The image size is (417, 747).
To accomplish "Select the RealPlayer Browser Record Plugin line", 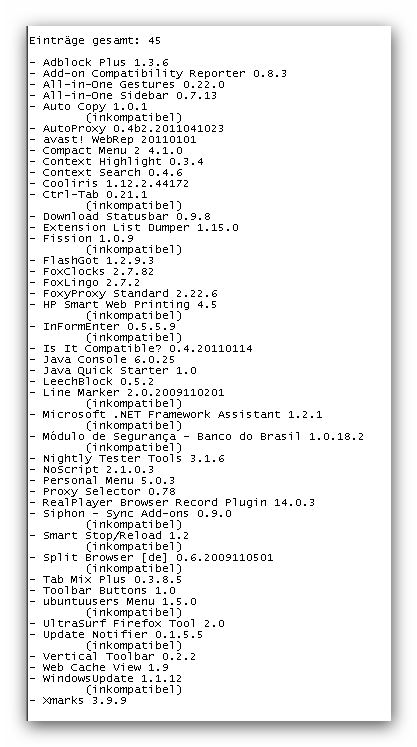I will tap(179, 503).
